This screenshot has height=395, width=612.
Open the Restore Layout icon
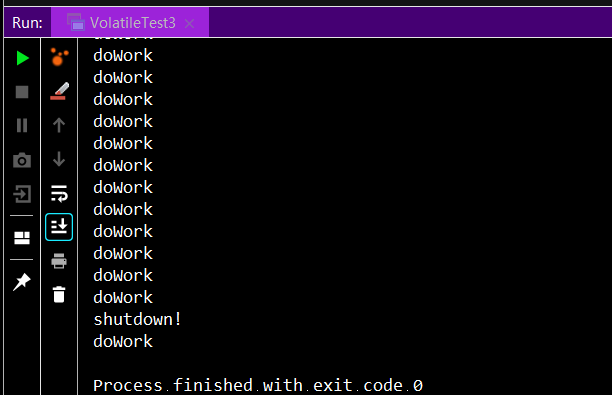click(x=22, y=237)
